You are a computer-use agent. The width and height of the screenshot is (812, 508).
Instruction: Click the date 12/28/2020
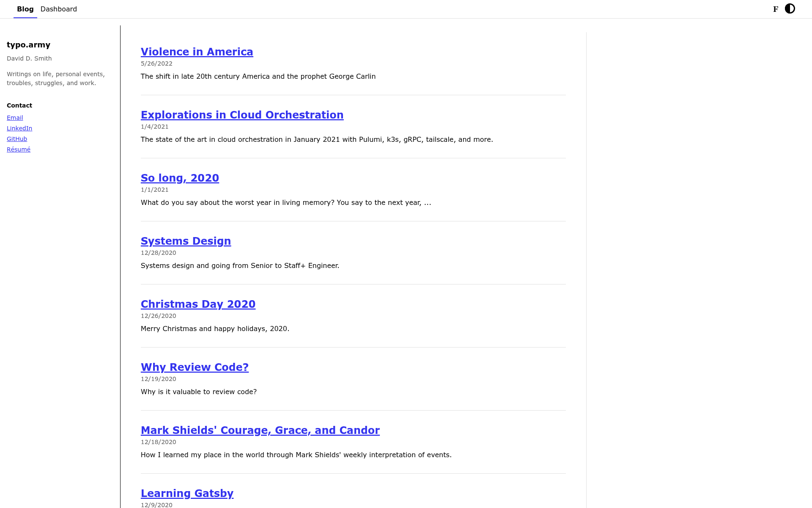pos(159,253)
